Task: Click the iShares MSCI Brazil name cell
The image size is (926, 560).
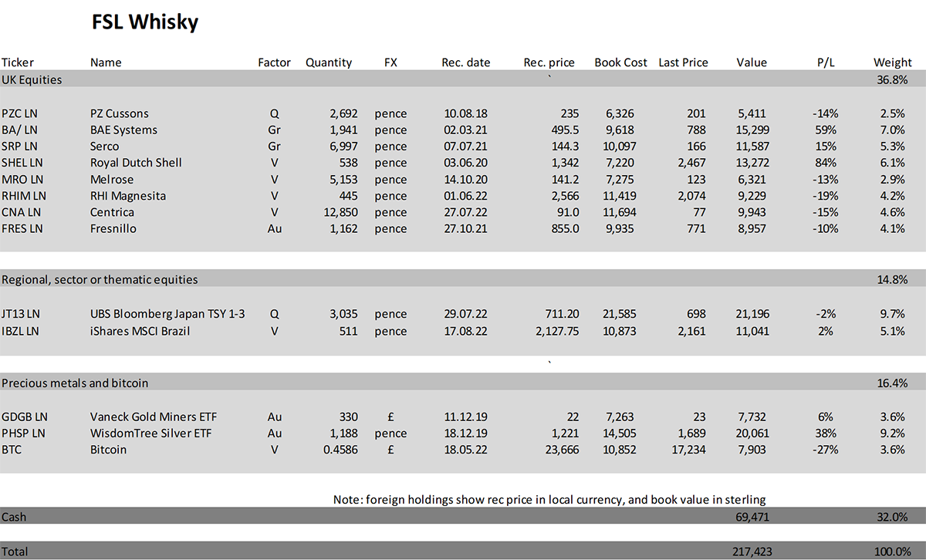Action: point(140,331)
